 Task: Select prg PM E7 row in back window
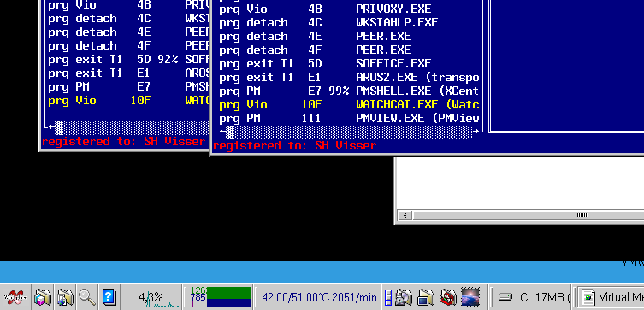pos(128,86)
